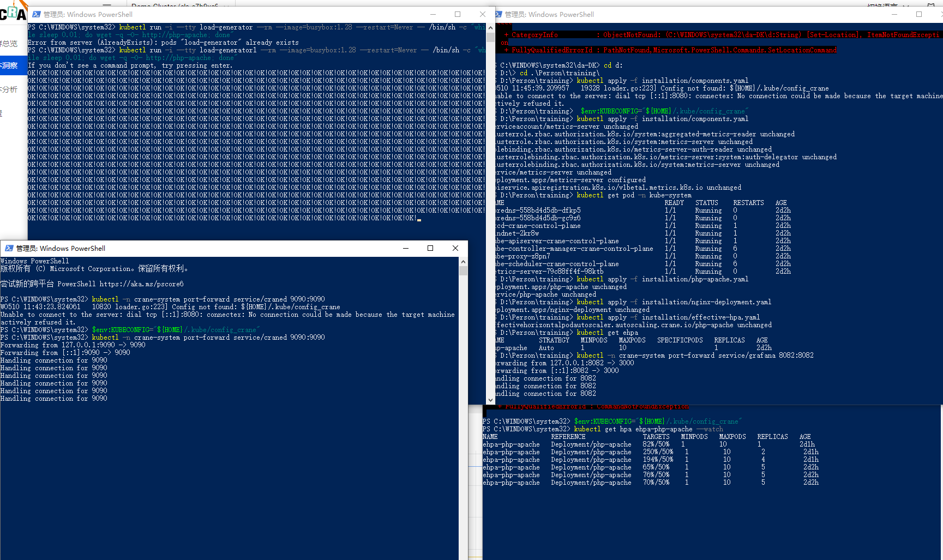Click the 'kindnet-2kr8w' pod row

click(644, 233)
